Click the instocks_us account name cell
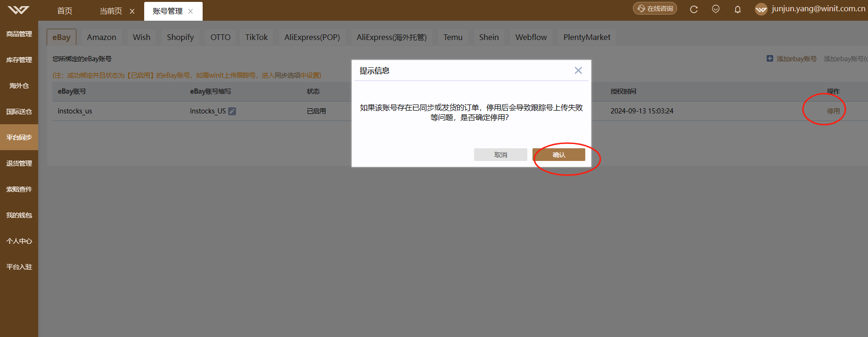 click(74, 111)
